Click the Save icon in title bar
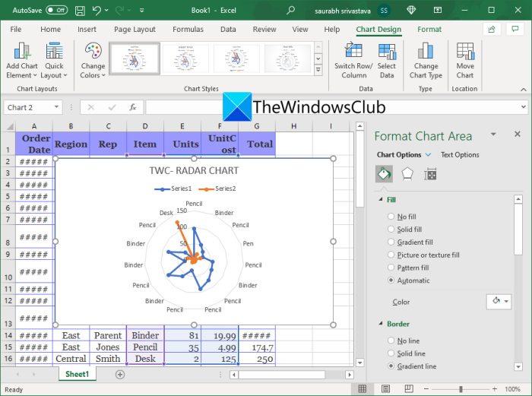532x396 pixels. point(80,11)
